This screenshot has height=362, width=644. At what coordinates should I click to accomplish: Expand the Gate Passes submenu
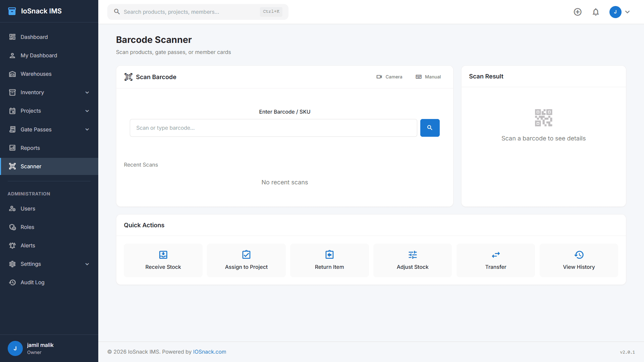click(49, 129)
